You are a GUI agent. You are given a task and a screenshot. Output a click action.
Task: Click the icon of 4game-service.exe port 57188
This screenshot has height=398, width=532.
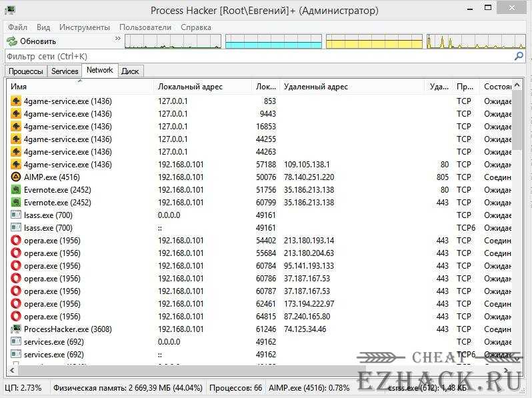pyautogui.click(x=16, y=165)
